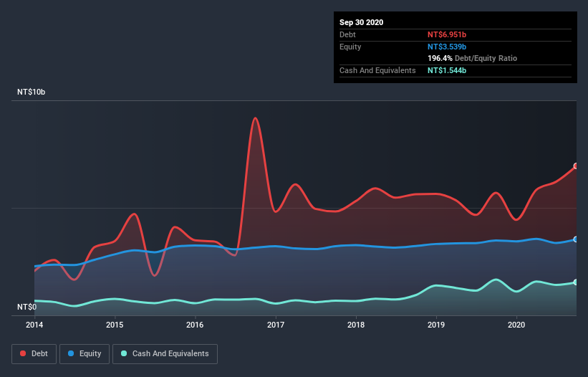The image size is (588, 377).
Task: Click the 196.4% Debt/Equity Ratio text
Action: pyautogui.click(x=472, y=59)
